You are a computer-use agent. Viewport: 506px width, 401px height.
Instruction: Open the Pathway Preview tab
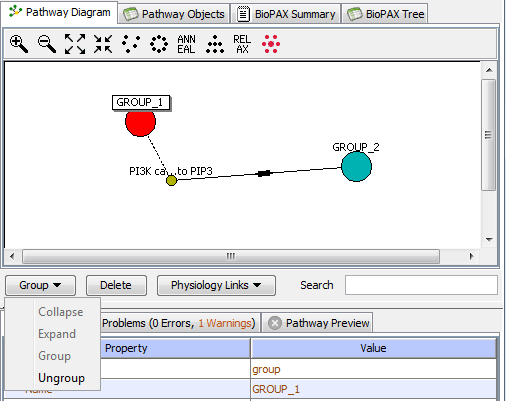[317, 323]
